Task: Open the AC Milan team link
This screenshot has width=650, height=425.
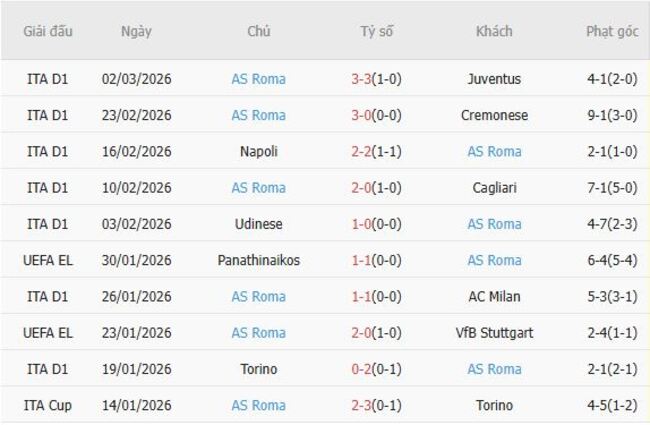Action: coord(494,296)
